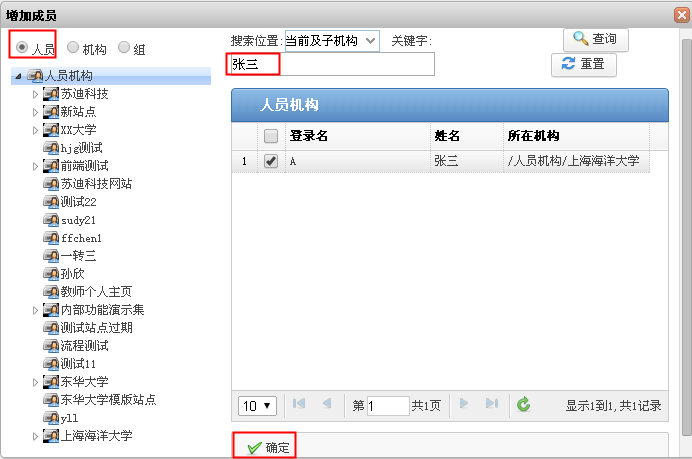692x459 pixels.
Task: Choose the 组 radio option
Action: (124, 47)
